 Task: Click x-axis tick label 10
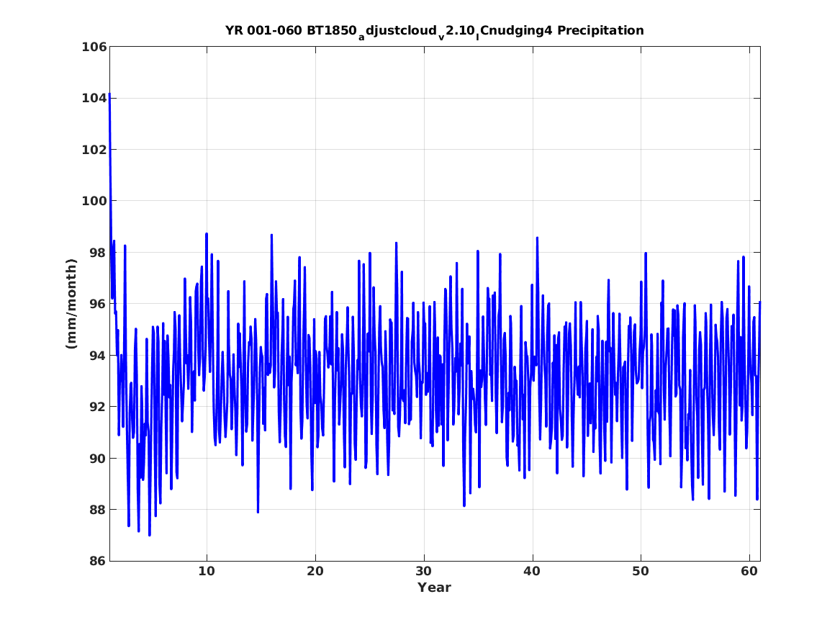click(207, 572)
